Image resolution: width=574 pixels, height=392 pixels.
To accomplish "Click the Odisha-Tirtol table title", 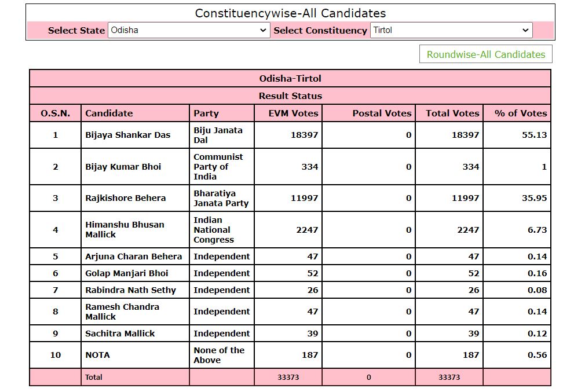I will [x=290, y=79].
